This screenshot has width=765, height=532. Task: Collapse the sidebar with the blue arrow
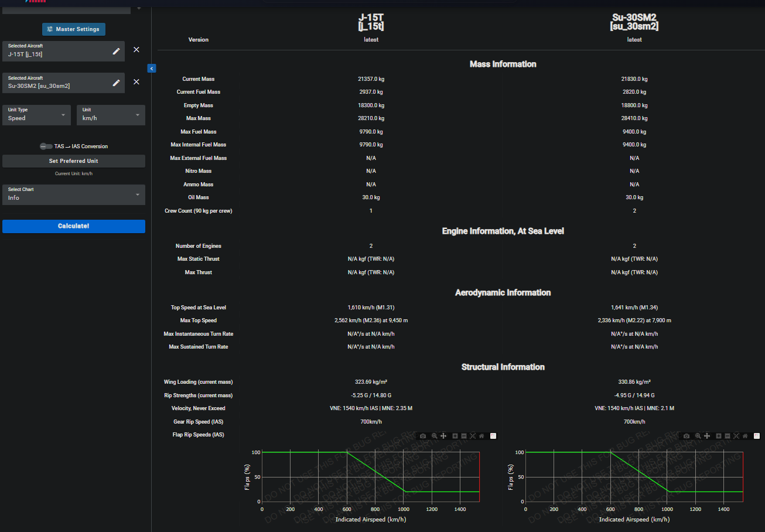(151, 69)
